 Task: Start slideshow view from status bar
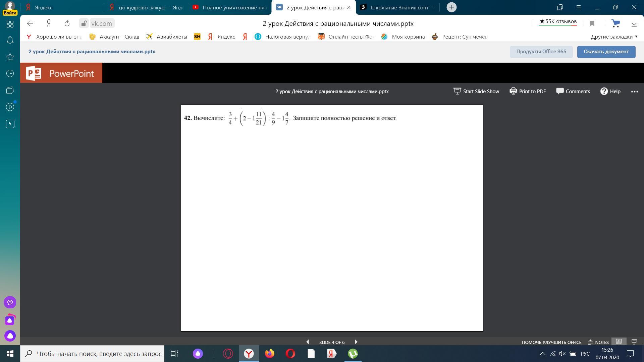tap(634, 342)
